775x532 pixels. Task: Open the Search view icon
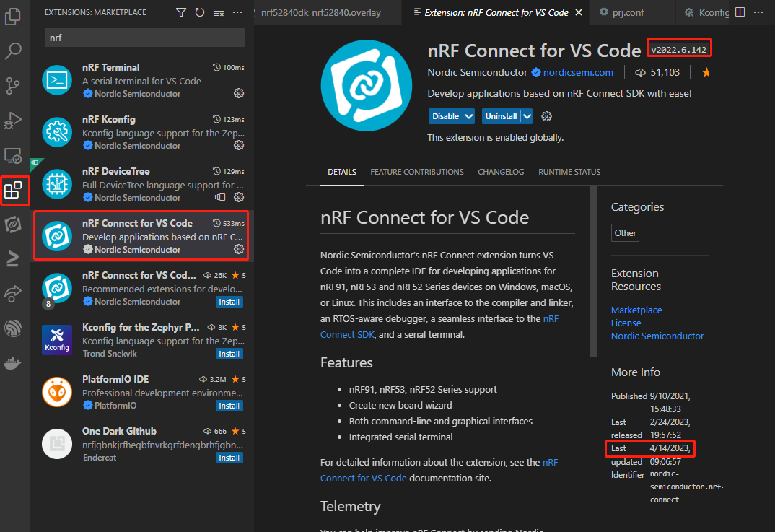[x=14, y=51]
